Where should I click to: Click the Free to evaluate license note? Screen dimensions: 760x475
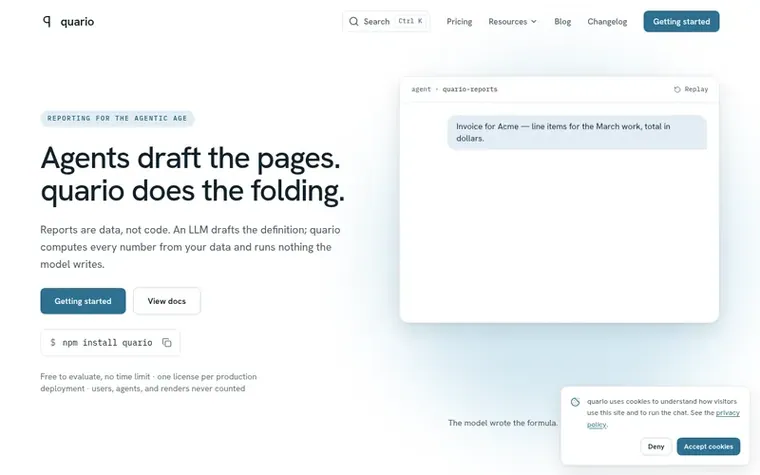tap(148, 382)
